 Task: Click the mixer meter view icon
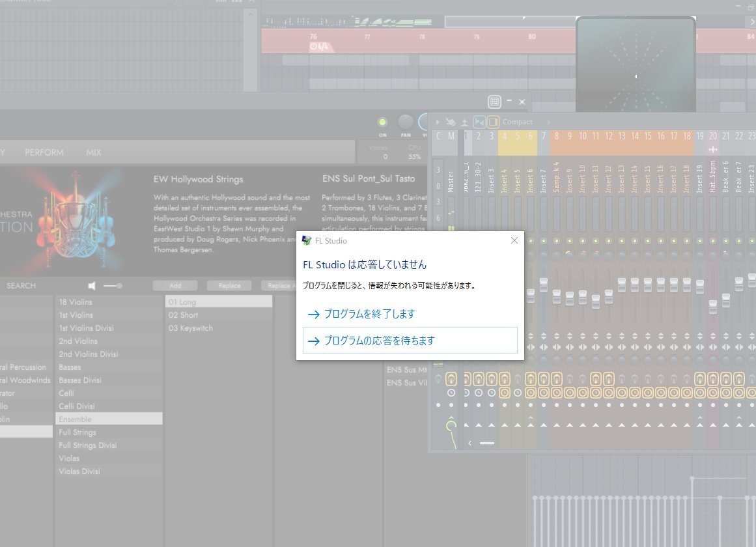point(465,122)
